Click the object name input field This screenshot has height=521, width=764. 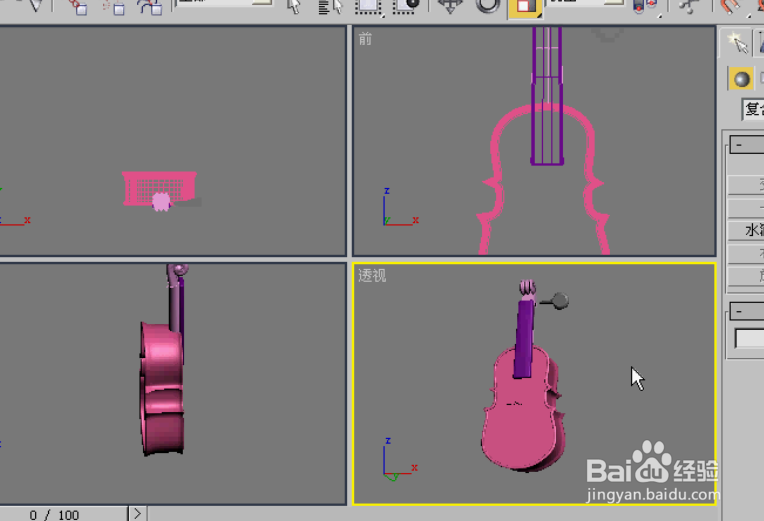click(x=749, y=338)
